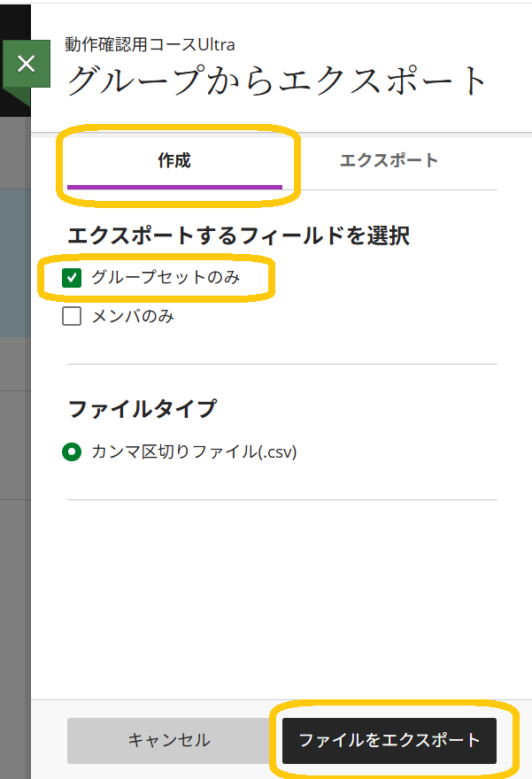The image size is (532, 779).
Task: Open the エクスポート tab
Action: point(389,161)
